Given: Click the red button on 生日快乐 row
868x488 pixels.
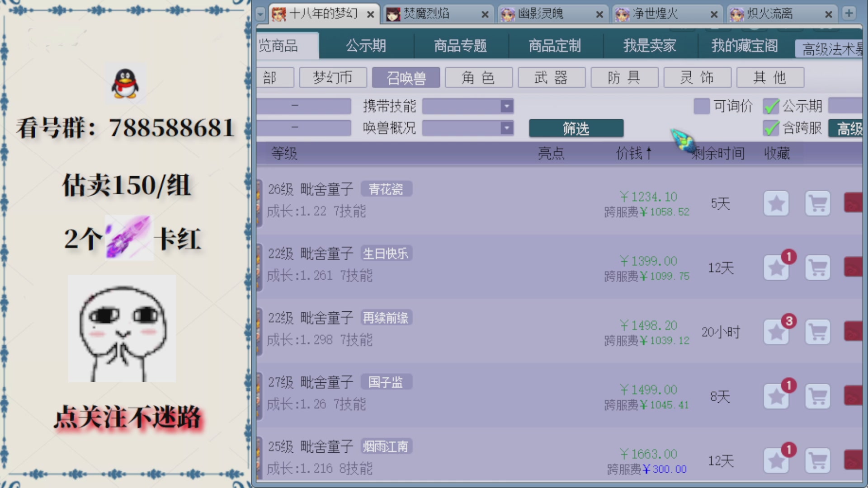Looking at the screenshot, I should click(853, 267).
